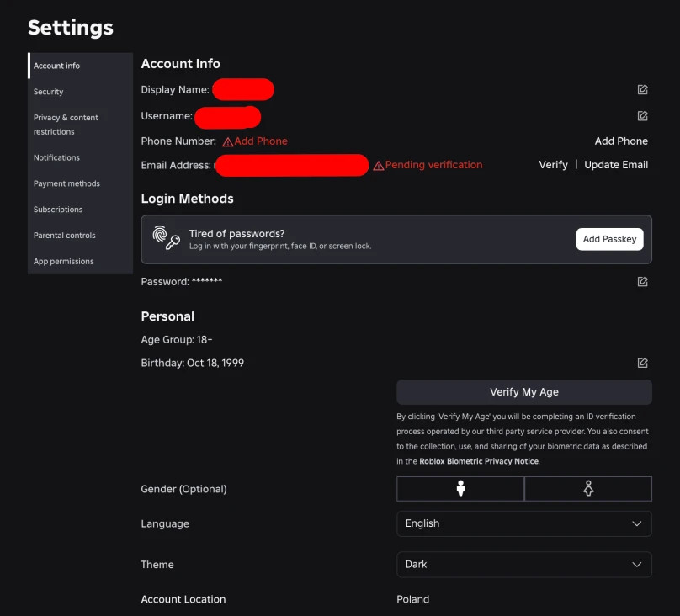Select the male gender option

point(460,489)
